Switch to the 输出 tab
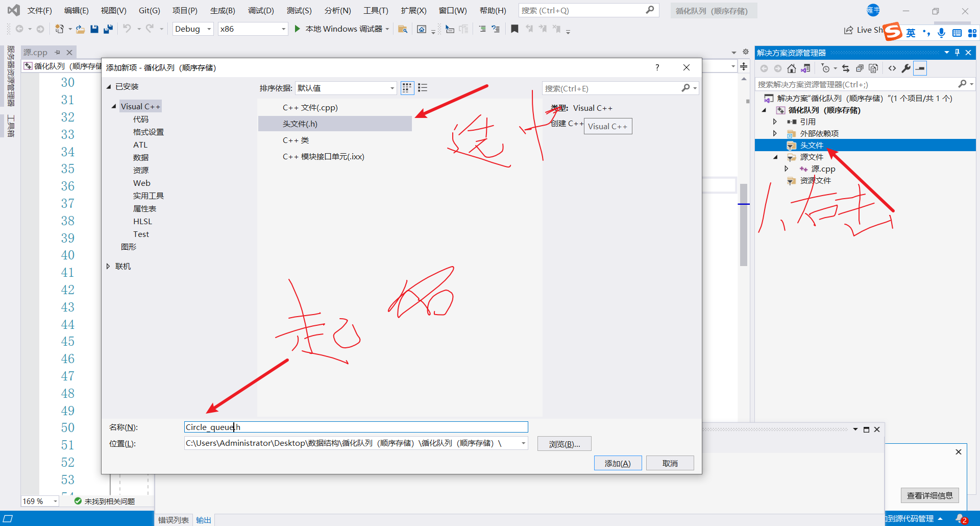980x526 pixels. (204, 520)
